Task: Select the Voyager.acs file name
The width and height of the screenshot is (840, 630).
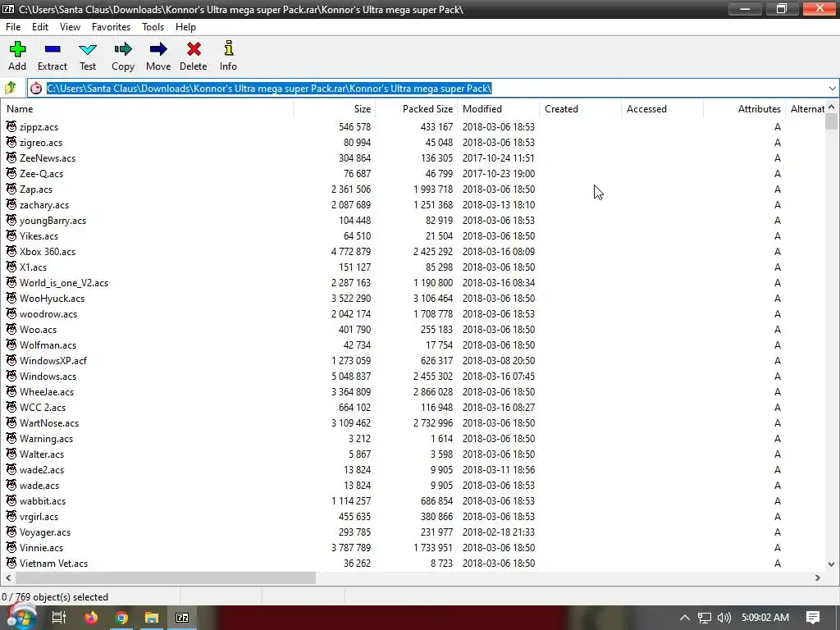Action: point(45,532)
